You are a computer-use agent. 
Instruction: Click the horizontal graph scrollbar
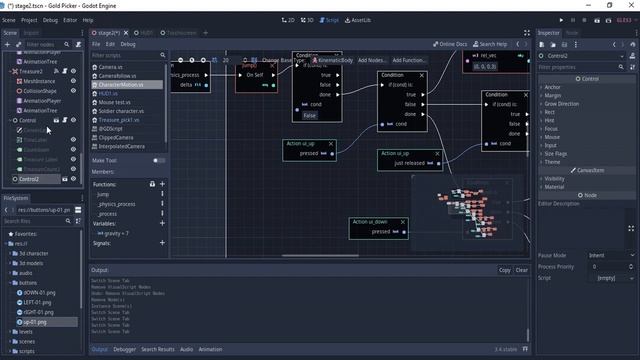coord(320,256)
